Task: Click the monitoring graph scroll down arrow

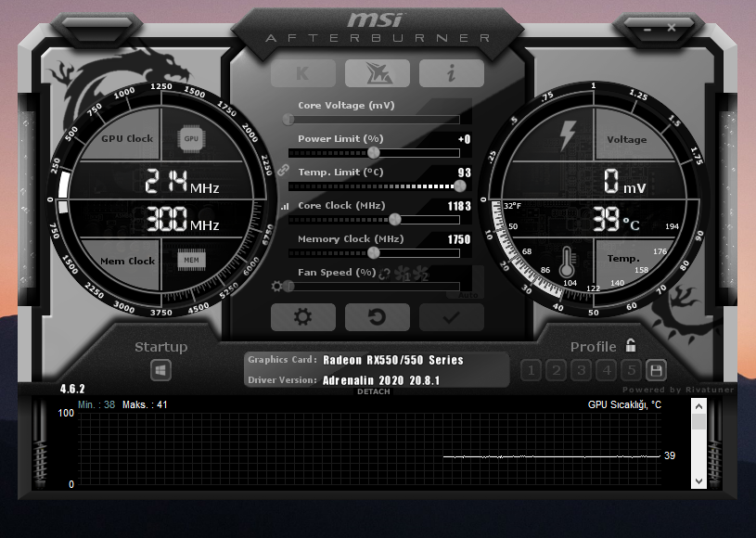Action: click(x=698, y=481)
